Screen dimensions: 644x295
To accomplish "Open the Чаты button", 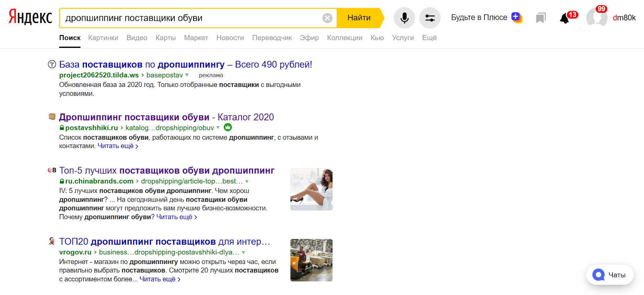I will pyautogui.click(x=610, y=274).
